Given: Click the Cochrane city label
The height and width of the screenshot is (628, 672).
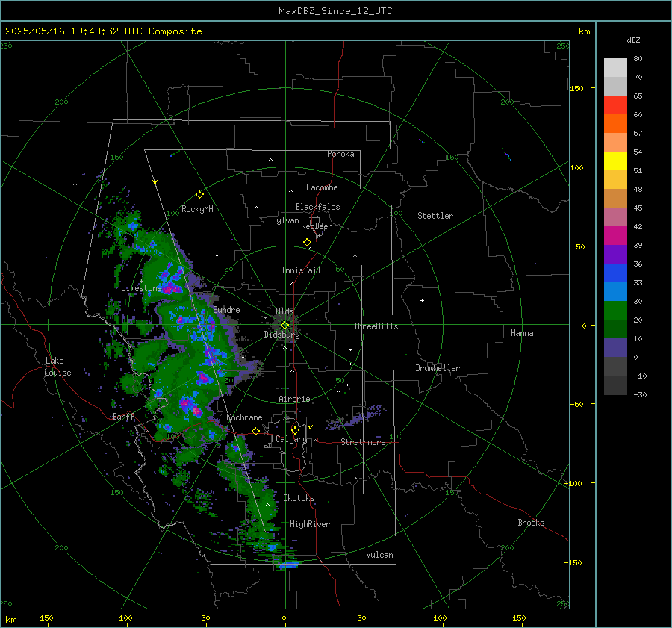Looking at the screenshot, I should click(x=244, y=417).
